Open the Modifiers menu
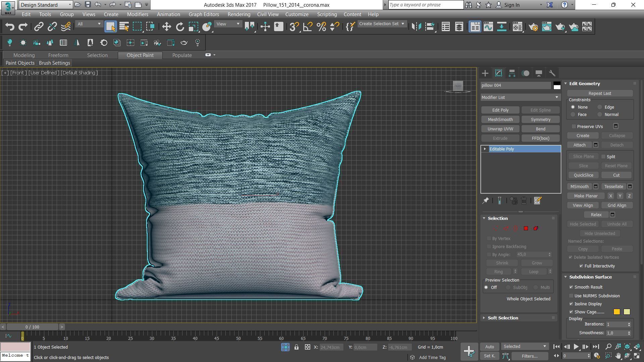The height and width of the screenshot is (362, 644). pos(138,14)
